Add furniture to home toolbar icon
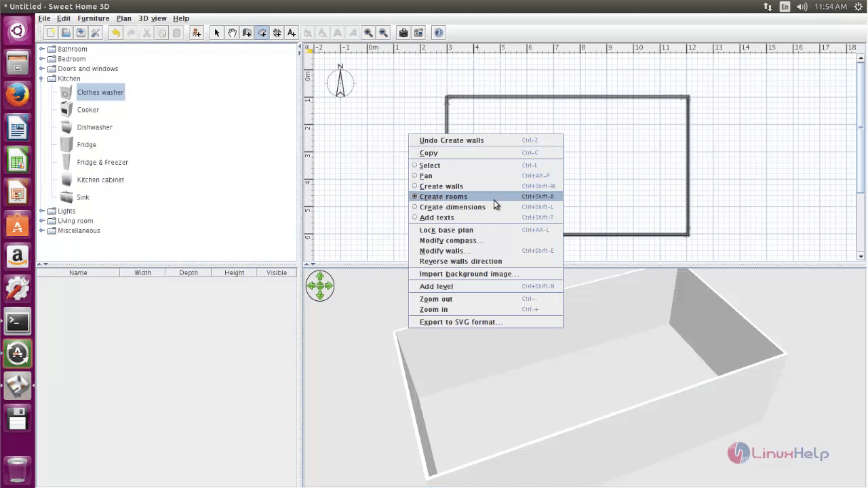Screen dimensions: 868x488 coord(197,33)
